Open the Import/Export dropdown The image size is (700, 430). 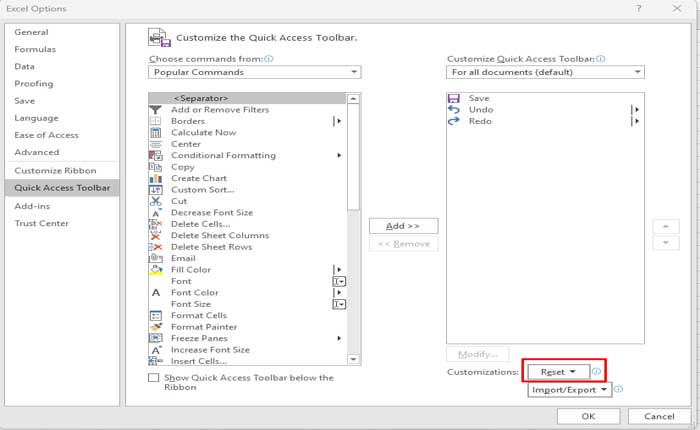(x=569, y=390)
